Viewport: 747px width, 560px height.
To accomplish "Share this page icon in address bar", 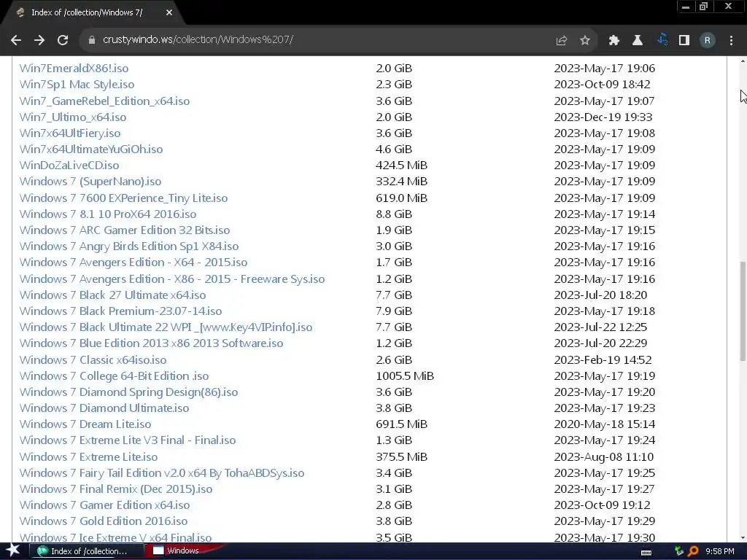I will tap(561, 41).
